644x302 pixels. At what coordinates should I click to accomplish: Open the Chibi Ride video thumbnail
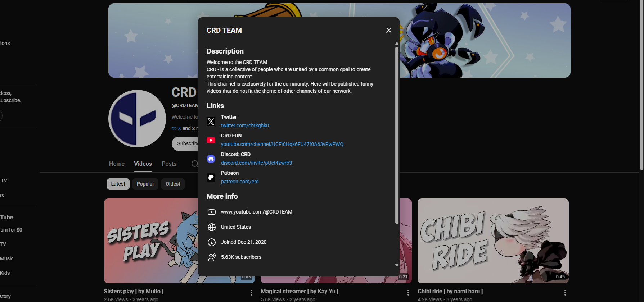pyautogui.click(x=493, y=241)
